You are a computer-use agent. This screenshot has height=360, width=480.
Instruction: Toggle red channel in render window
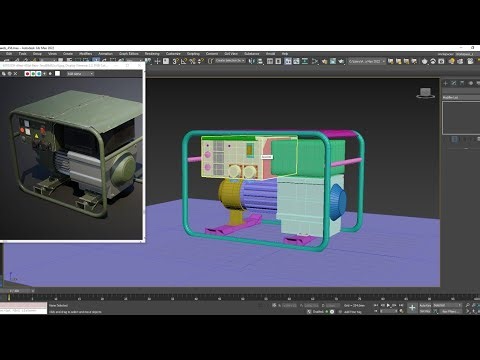(x=27, y=73)
